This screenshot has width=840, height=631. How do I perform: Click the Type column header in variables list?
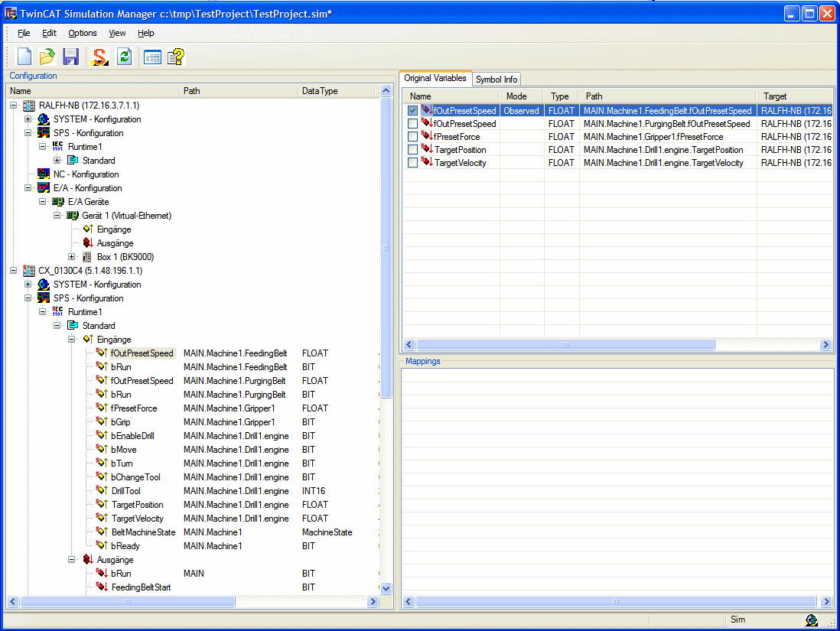tap(561, 96)
